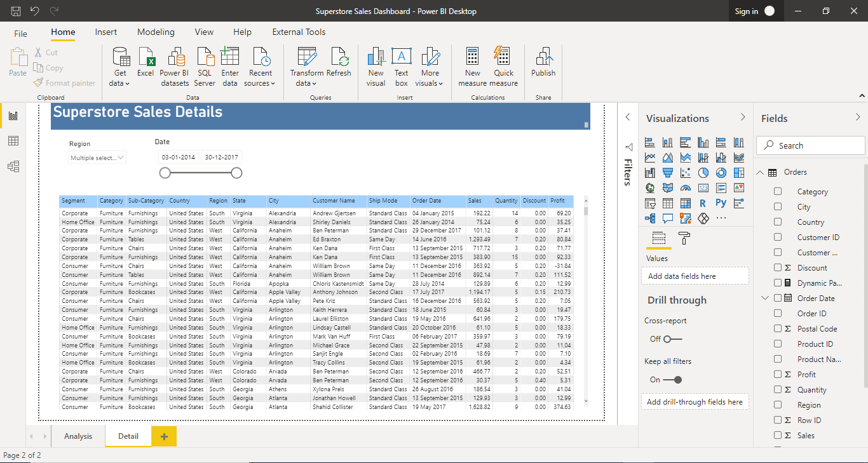
Task: Select the Matrix visualization
Action: (x=685, y=203)
